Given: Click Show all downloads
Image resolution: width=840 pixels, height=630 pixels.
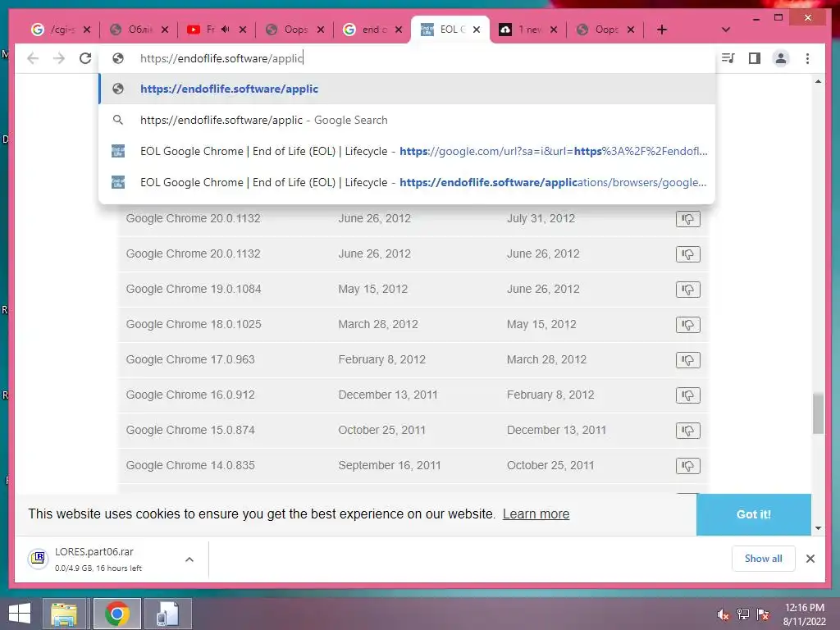Looking at the screenshot, I should coord(763,558).
